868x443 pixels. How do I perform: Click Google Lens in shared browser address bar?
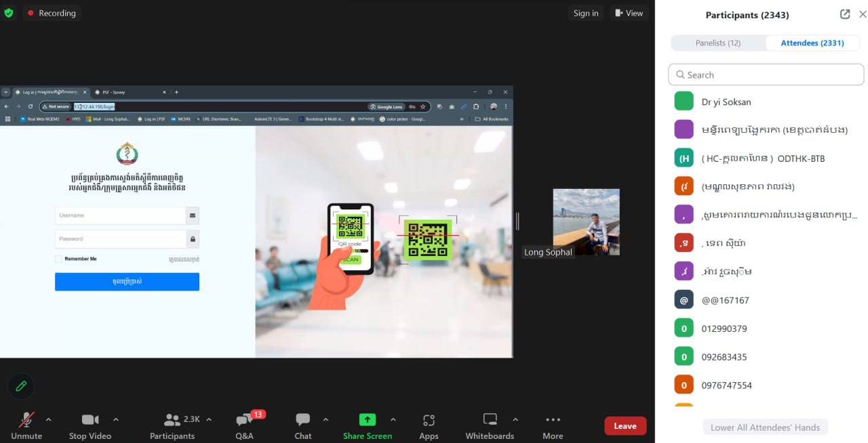pos(386,106)
